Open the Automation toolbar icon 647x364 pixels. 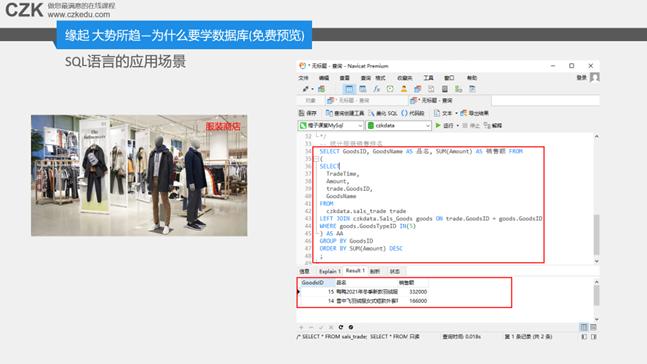pyautogui.click(x=458, y=89)
